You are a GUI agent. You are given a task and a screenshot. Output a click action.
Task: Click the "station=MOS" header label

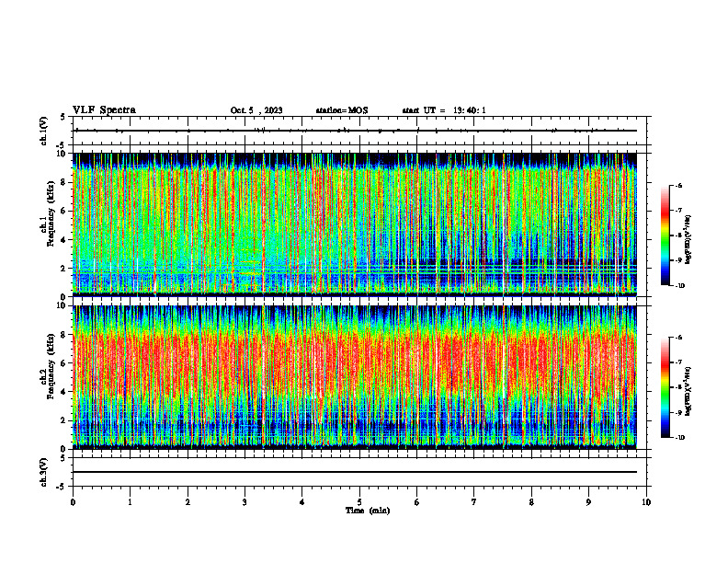[x=342, y=110]
